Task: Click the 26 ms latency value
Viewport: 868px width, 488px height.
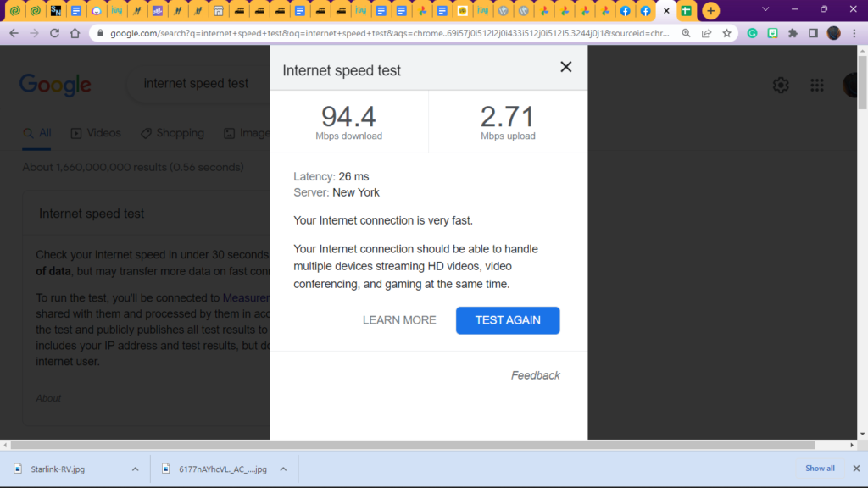Action: coord(353,176)
